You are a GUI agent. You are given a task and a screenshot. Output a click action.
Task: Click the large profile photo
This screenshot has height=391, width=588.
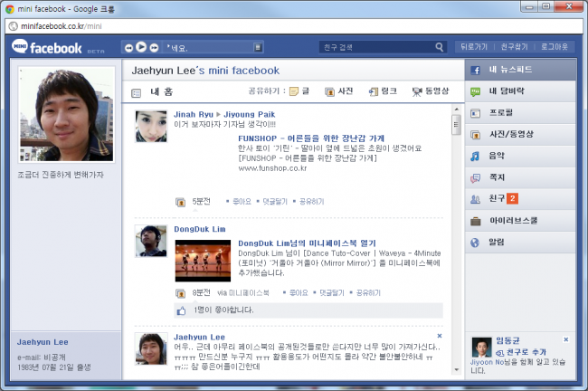(66, 114)
